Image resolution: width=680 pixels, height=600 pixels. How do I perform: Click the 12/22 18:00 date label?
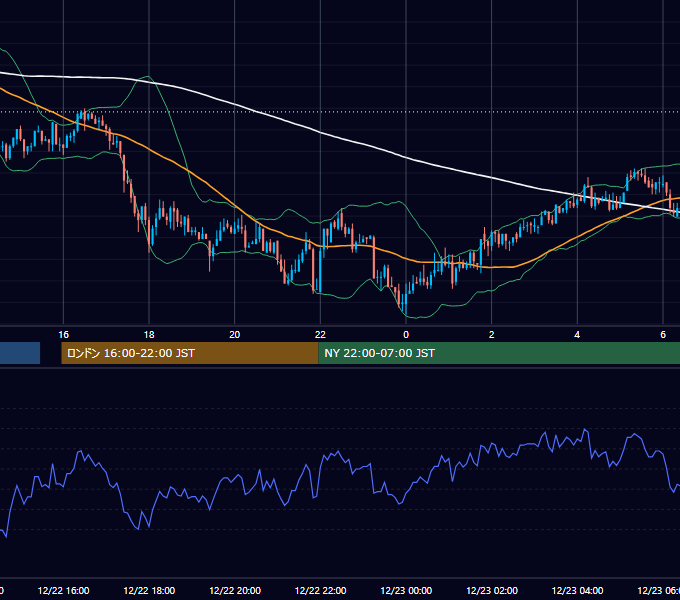pos(149,590)
